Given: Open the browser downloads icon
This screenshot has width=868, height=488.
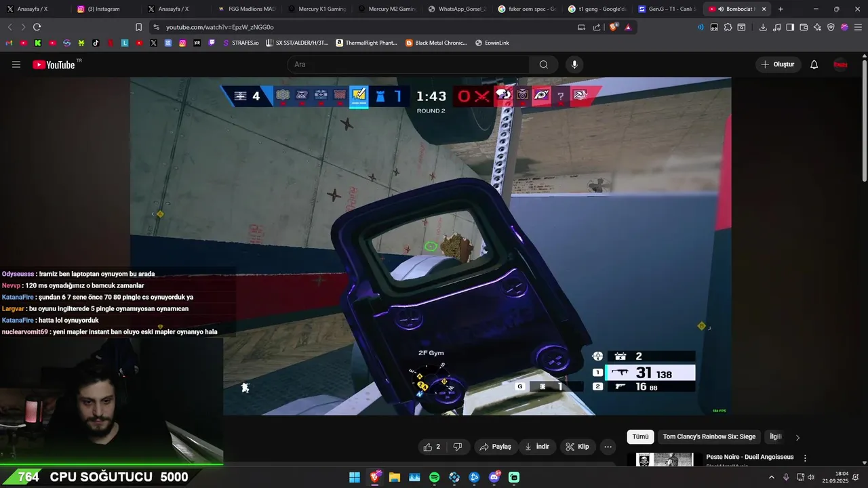Looking at the screenshot, I should 763,27.
